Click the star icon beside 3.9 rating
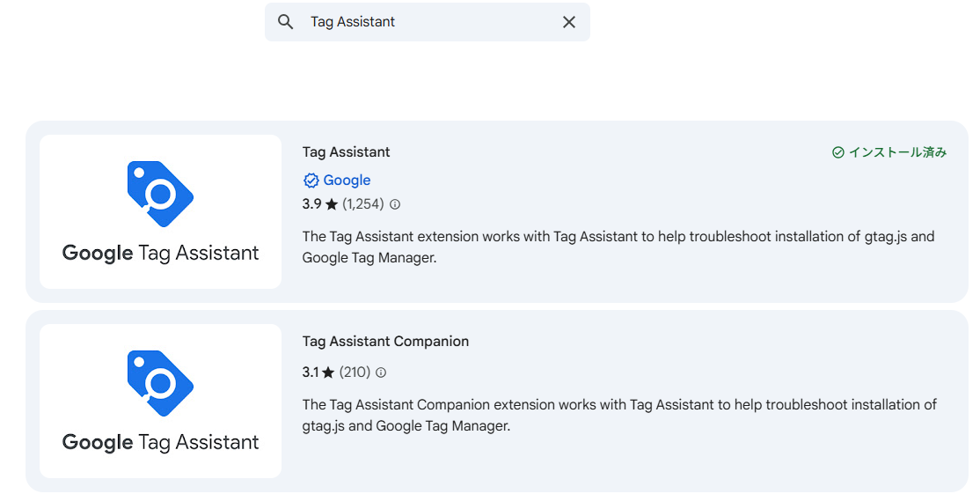This screenshot has width=980, height=494. click(x=332, y=204)
